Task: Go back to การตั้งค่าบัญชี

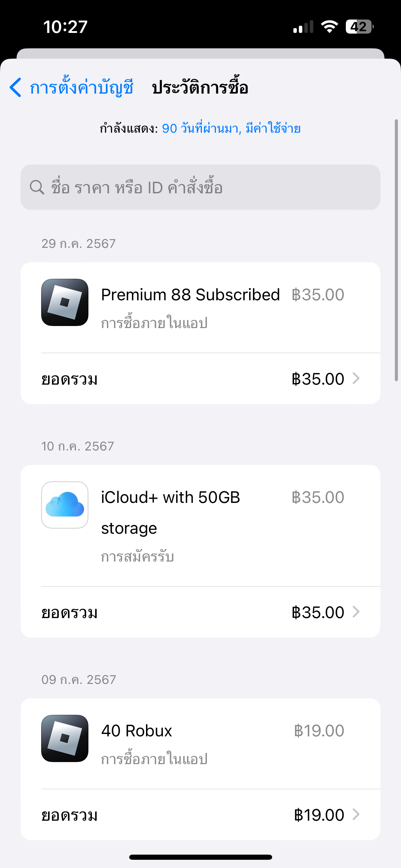Action: pyautogui.click(x=81, y=87)
